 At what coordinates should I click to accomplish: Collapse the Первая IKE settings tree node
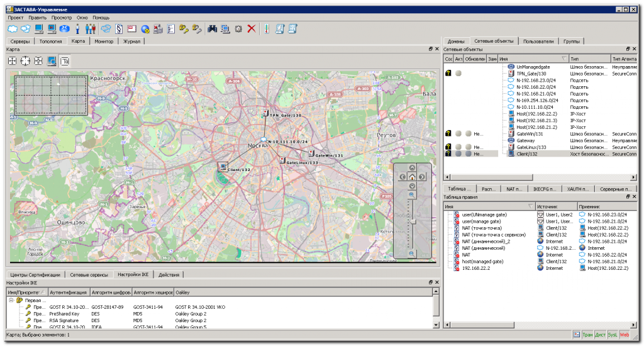click(x=11, y=300)
